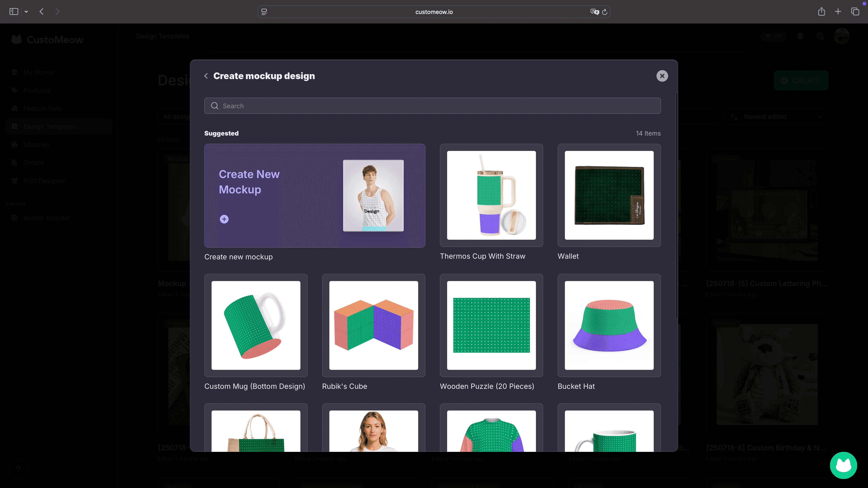Viewport: 868px width, 488px height.
Task: Click the Create New Mockup banner
Action: click(314, 196)
